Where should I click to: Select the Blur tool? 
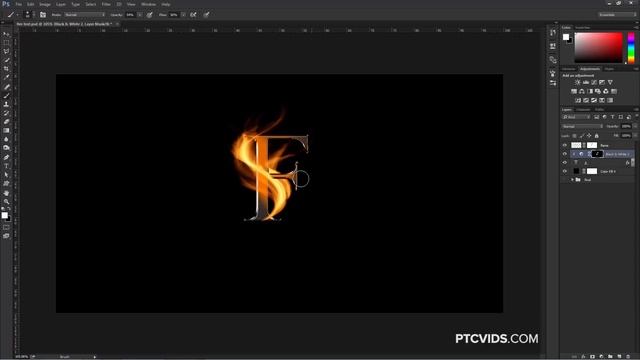[6, 139]
